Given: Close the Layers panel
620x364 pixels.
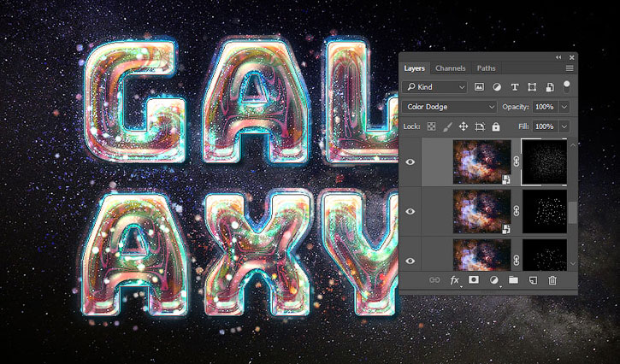Looking at the screenshot, I should [x=571, y=57].
